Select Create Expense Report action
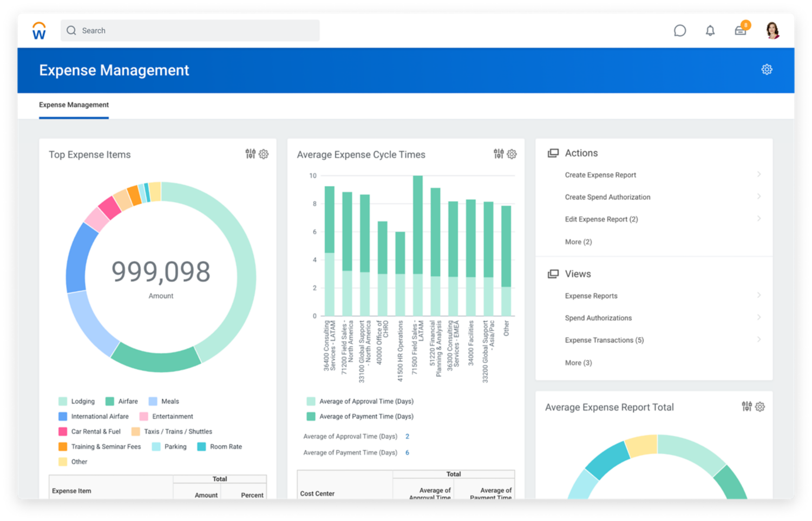This screenshot has height=521, width=812. tap(600, 174)
